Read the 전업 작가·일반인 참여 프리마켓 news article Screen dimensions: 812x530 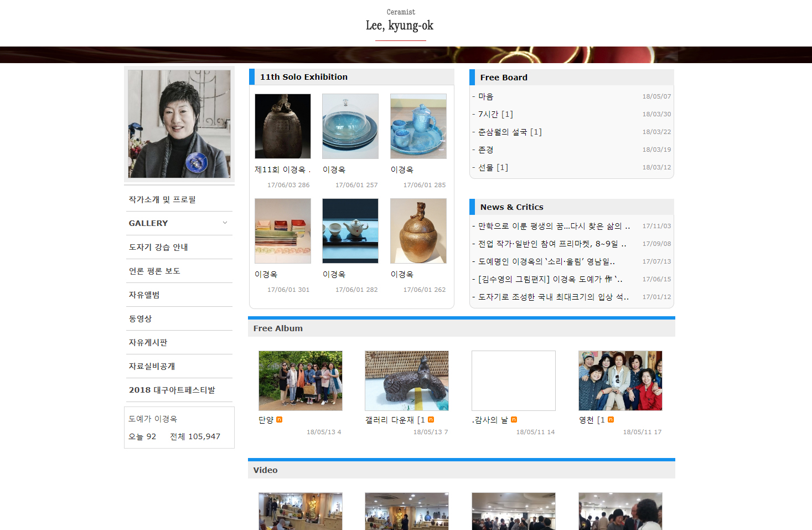tap(552, 244)
